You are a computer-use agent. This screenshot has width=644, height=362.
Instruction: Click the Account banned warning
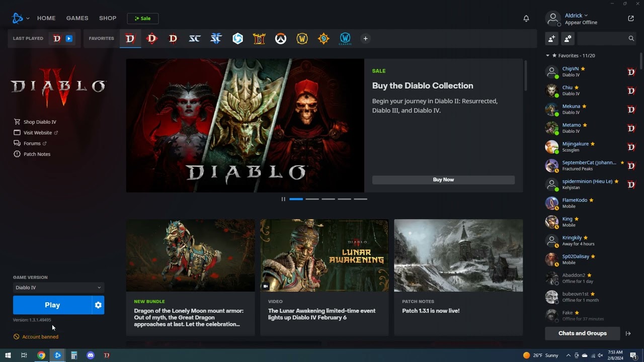(x=36, y=337)
